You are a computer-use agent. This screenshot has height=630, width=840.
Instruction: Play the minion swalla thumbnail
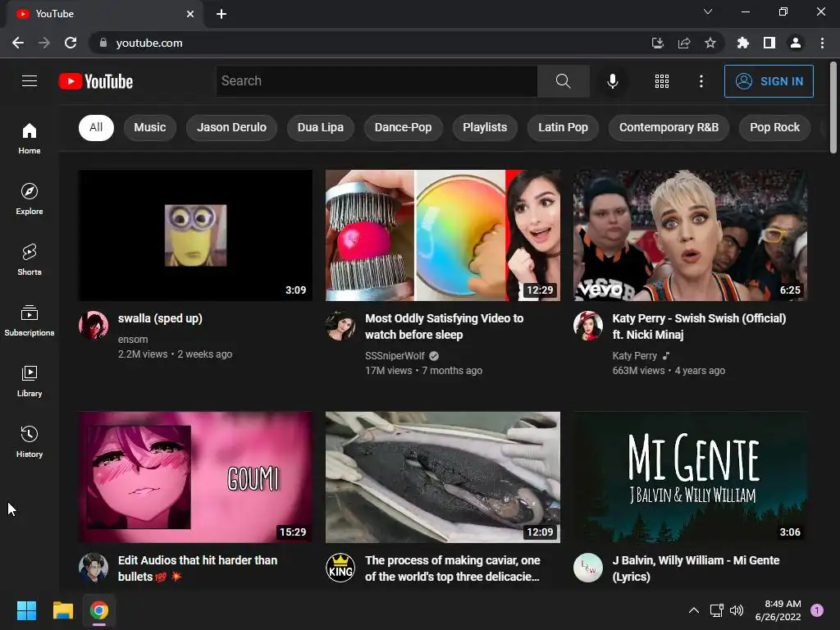(195, 235)
